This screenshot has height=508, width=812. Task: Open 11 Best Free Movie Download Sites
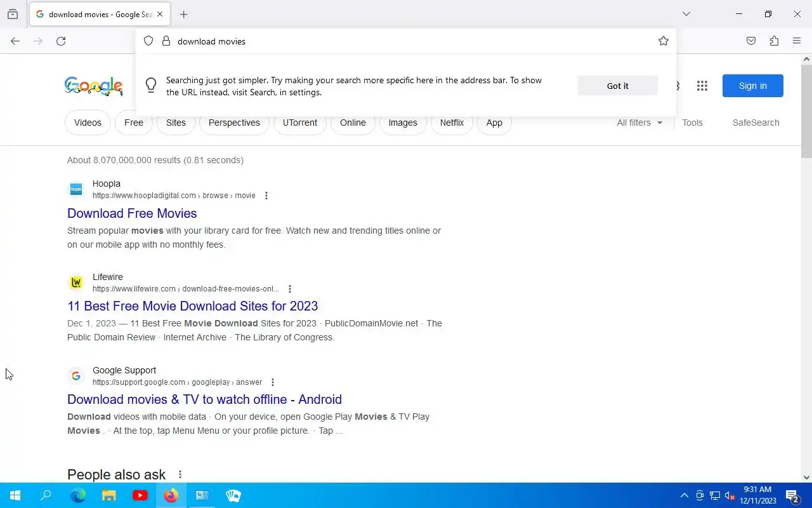pyautogui.click(x=192, y=306)
